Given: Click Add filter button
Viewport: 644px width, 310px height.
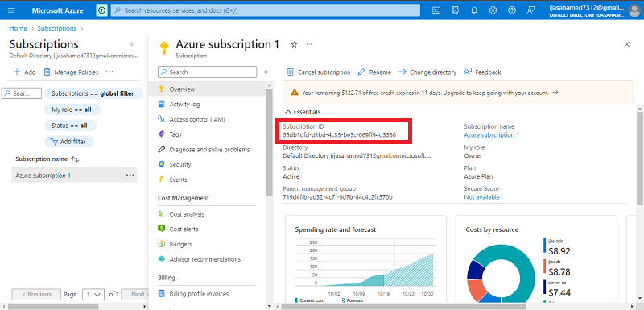Looking at the screenshot, I should pyautogui.click(x=69, y=141).
